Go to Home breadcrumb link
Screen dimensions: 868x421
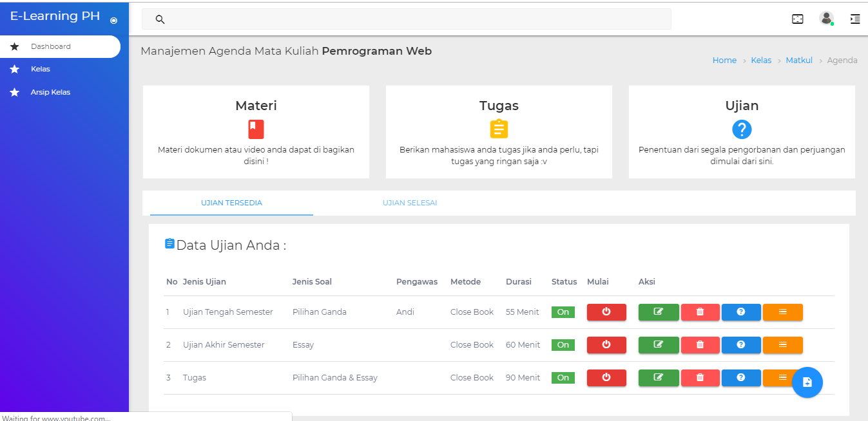click(724, 61)
